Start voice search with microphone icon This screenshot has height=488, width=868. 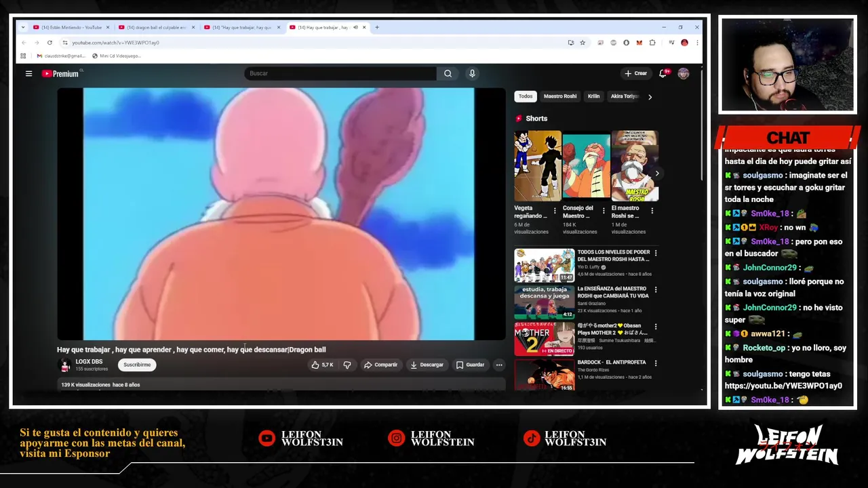pyautogui.click(x=472, y=73)
